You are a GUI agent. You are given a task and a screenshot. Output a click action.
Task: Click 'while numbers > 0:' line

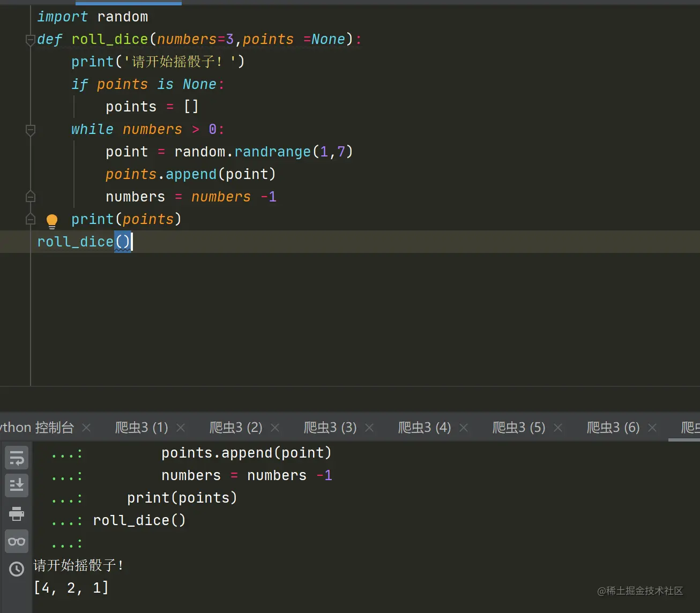coord(148,130)
